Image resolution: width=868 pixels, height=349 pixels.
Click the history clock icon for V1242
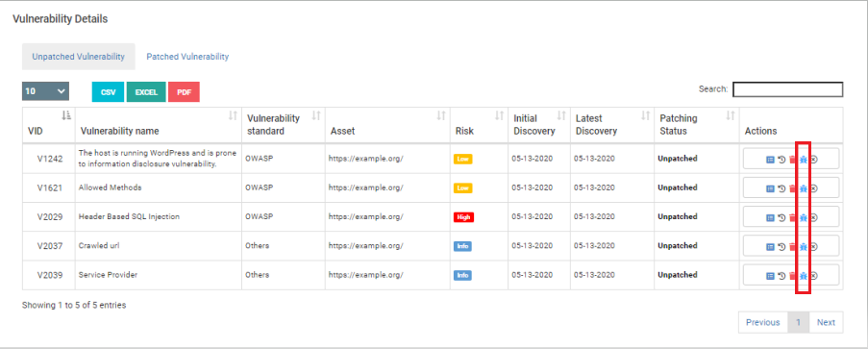click(x=781, y=160)
